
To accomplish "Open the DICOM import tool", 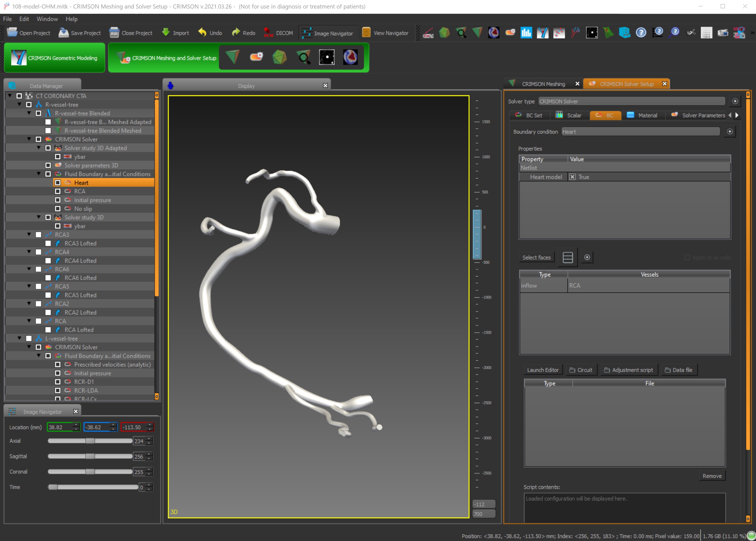I will click(278, 33).
